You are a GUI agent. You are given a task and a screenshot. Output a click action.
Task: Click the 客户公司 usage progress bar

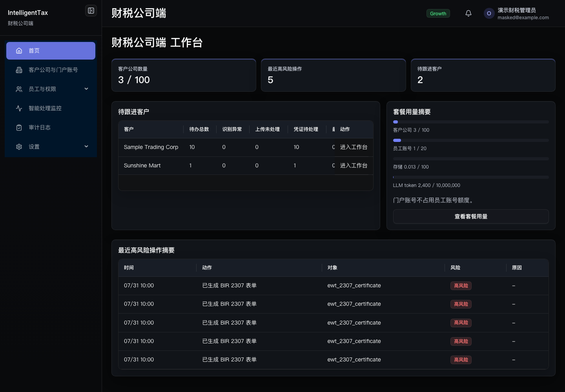click(x=471, y=122)
